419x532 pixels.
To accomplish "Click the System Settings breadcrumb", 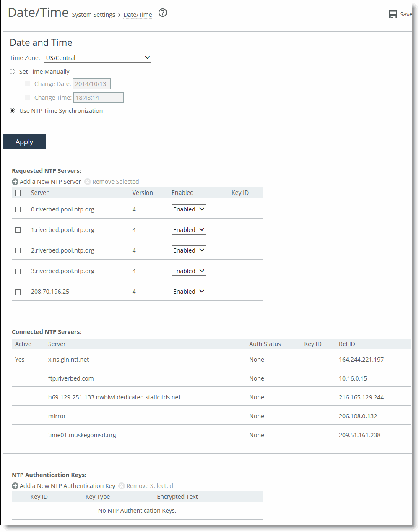I will tap(93, 14).
